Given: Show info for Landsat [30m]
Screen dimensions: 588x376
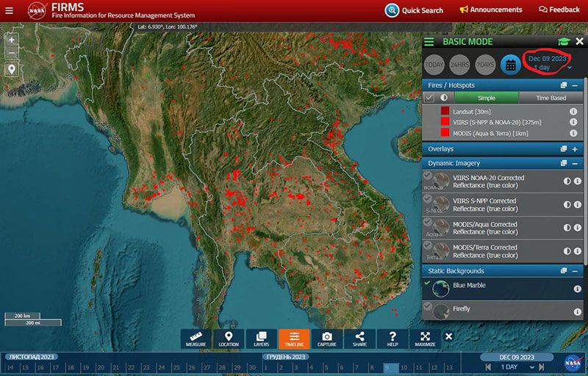Looking at the screenshot, I should (x=573, y=112).
